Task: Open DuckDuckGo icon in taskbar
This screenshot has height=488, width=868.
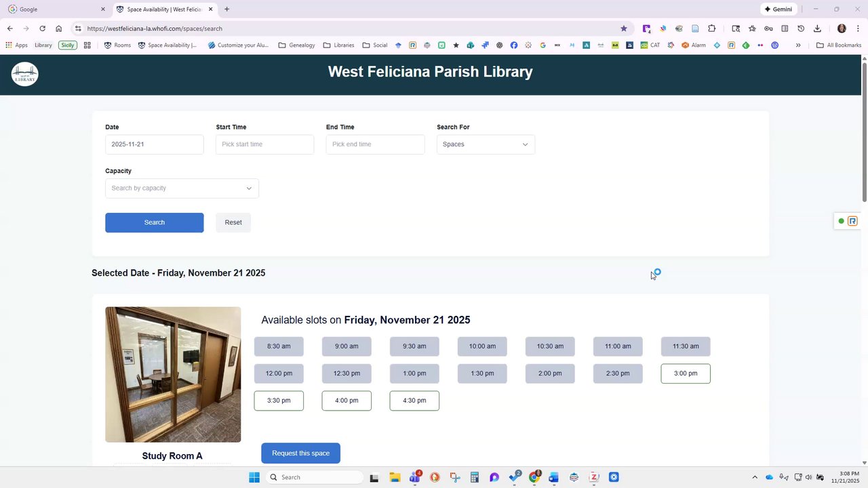Action: [435, 477]
